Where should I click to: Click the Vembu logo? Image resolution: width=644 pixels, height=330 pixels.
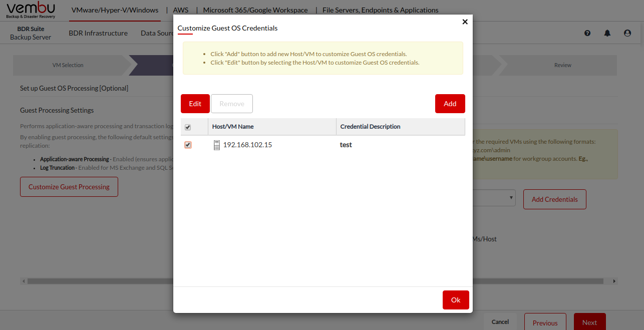click(31, 10)
